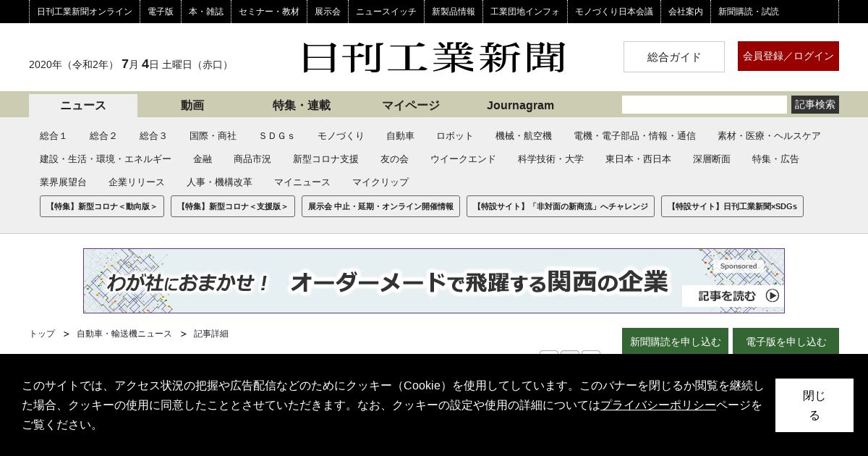
Task: Select the ニュース tab
Action: [83, 106]
